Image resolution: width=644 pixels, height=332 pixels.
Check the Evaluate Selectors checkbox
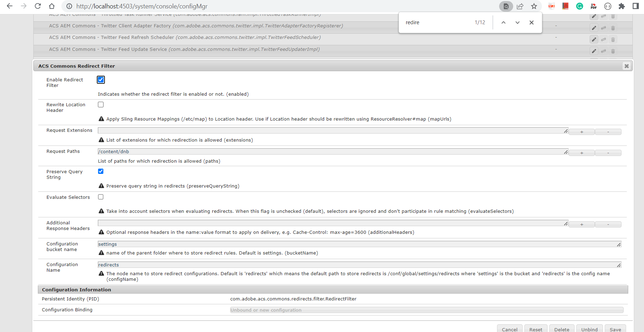101,197
